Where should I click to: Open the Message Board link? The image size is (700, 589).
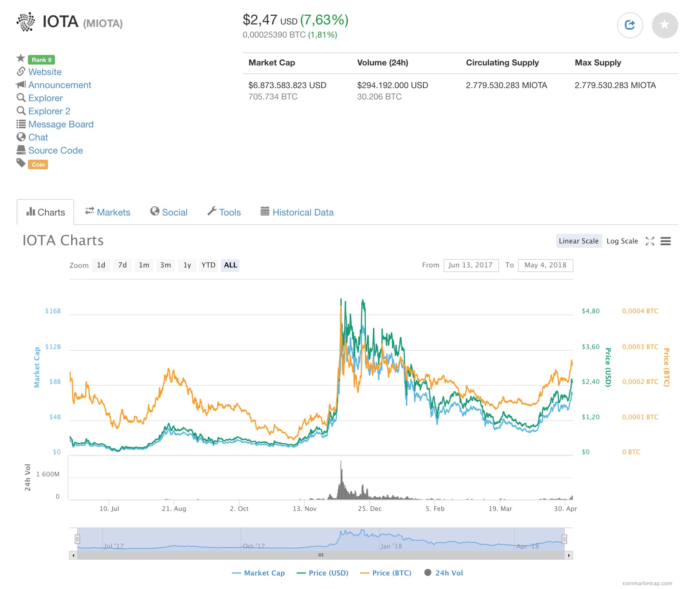[61, 124]
